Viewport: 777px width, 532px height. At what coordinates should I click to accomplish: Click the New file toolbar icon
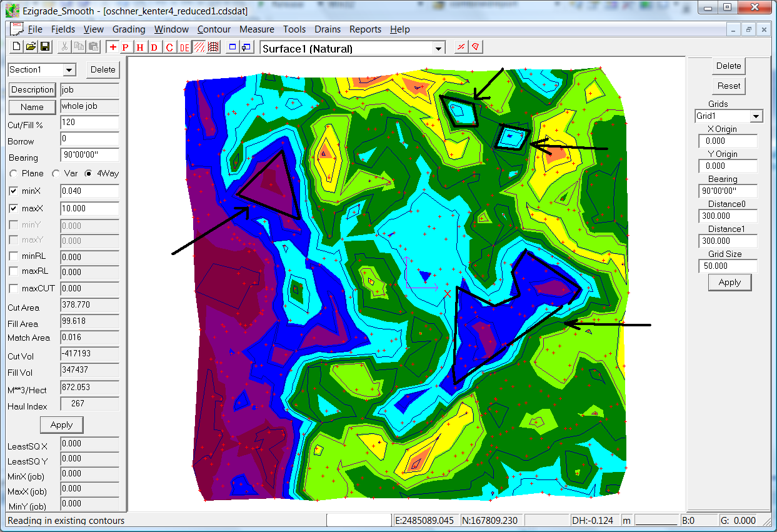[x=17, y=47]
